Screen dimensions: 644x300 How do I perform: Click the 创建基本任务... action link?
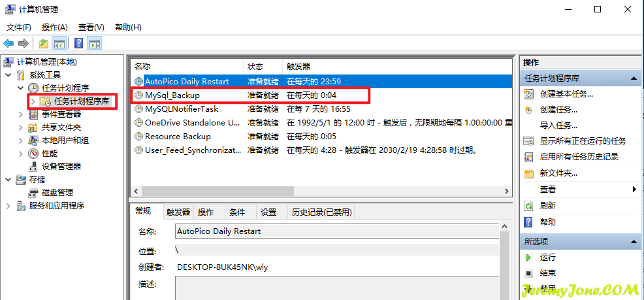pos(566,94)
